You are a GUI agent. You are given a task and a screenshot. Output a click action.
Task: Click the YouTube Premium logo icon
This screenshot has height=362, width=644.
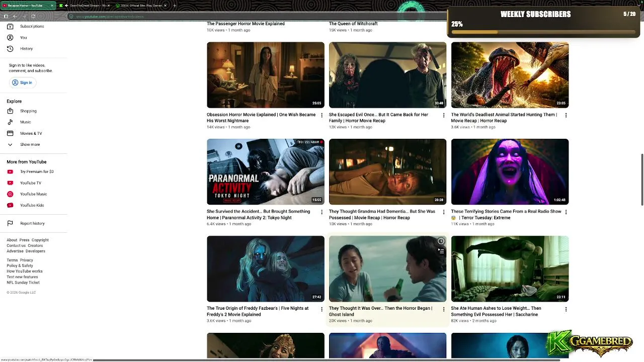(x=10, y=172)
